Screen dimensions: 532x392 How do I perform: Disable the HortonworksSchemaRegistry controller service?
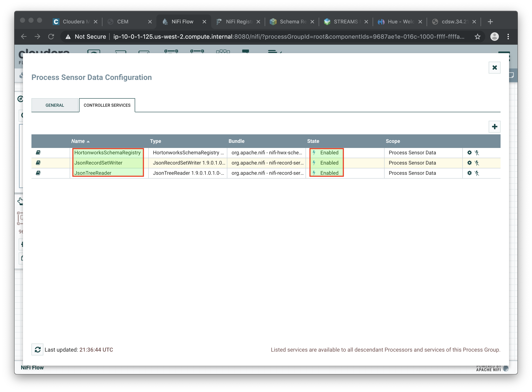(477, 153)
